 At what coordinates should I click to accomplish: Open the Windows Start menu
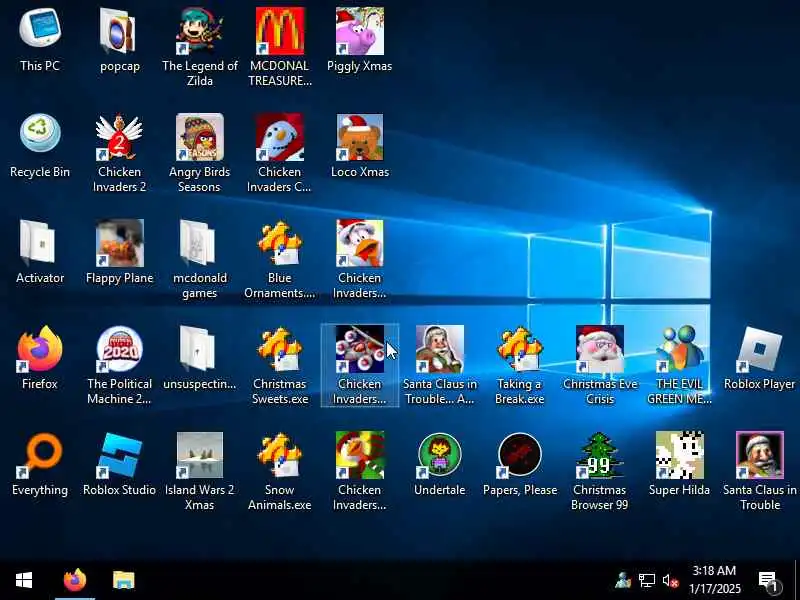pos(23,580)
